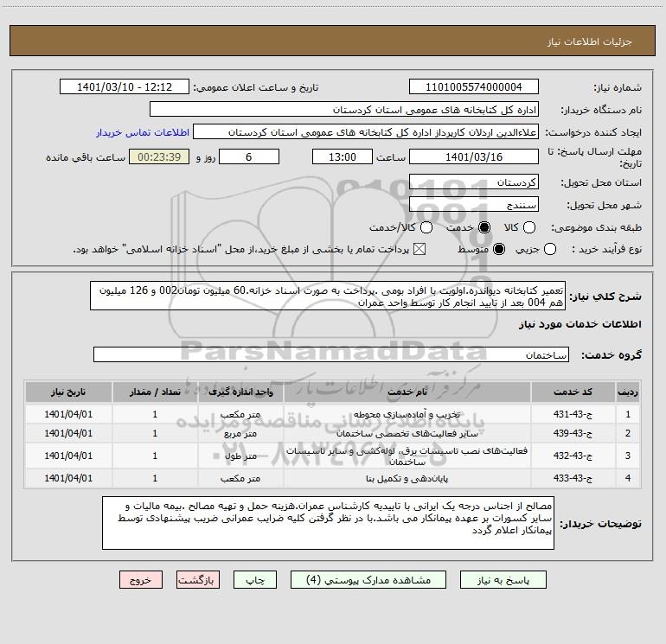Viewport: 666px width, 644px height.
Task: Select the کالا/خدمت radio button
Action: (x=426, y=227)
